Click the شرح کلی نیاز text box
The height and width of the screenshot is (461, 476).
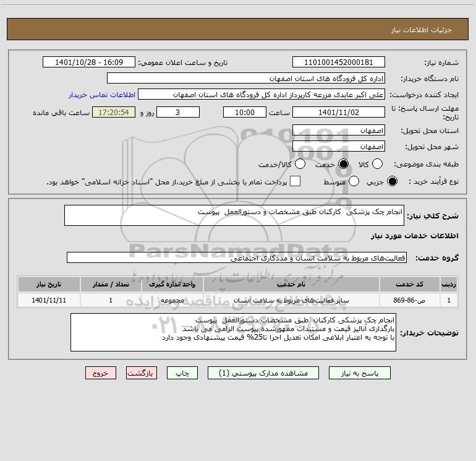pyautogui.click(x=234, y=215)
